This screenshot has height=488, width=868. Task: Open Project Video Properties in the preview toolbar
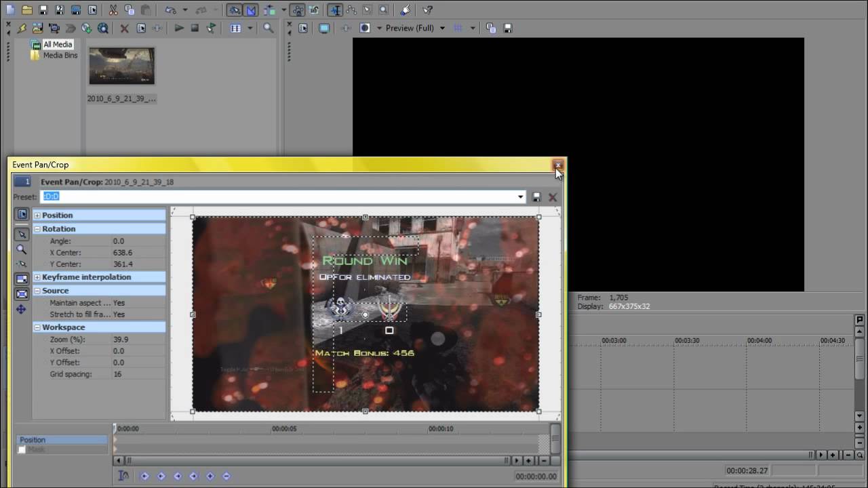(303, 28)
